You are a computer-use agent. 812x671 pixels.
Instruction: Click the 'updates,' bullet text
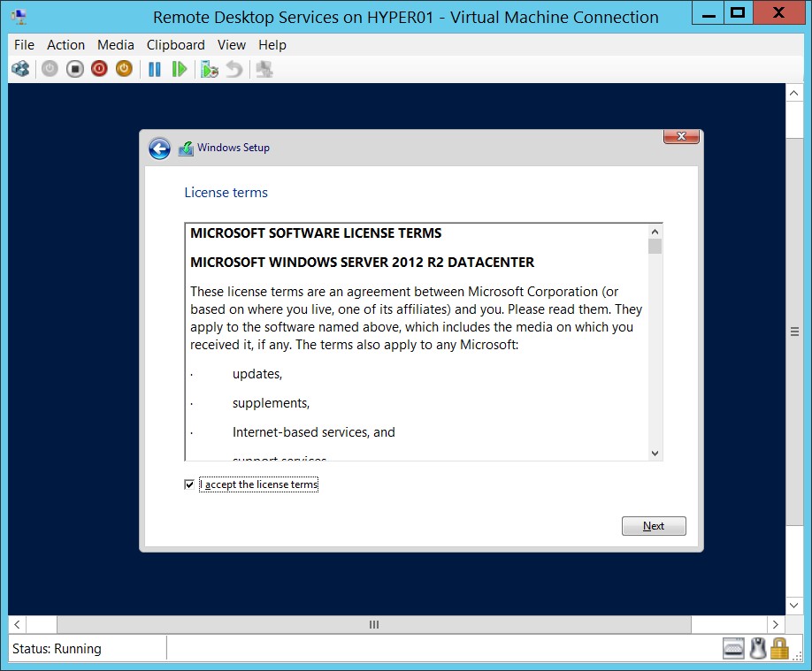(x=257, y=374)
